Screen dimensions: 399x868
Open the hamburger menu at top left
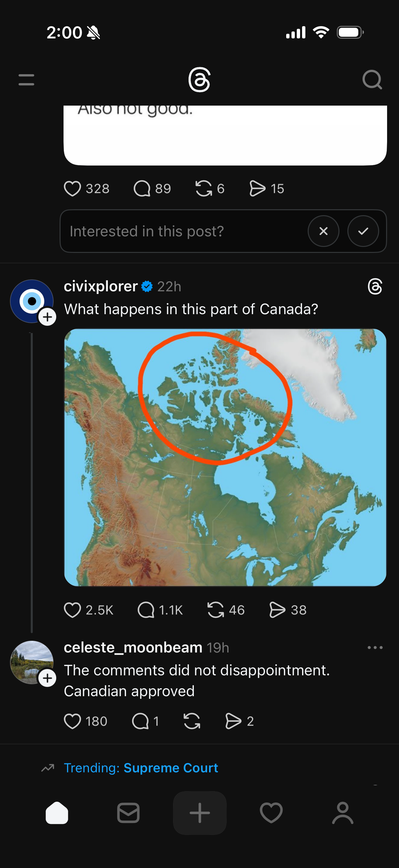(x=26, y=80)
